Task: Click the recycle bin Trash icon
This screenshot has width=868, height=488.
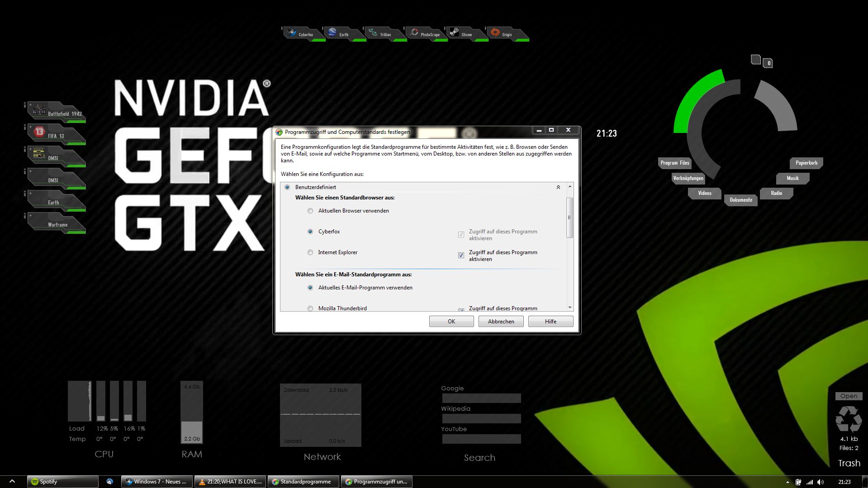Action: click(849, 418)
